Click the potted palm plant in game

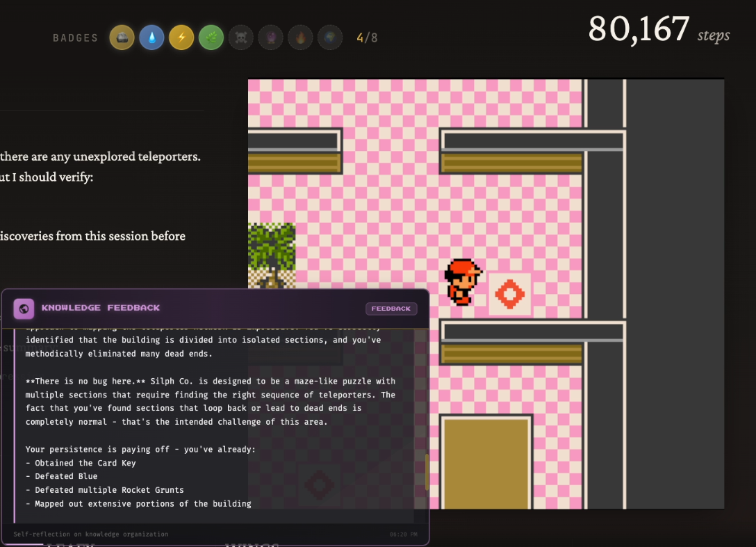click(272, 256)
